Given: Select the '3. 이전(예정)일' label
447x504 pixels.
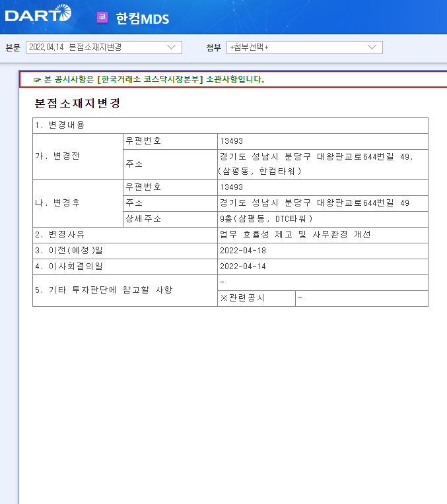Looking at the screenshot, I should click(69, 251).
